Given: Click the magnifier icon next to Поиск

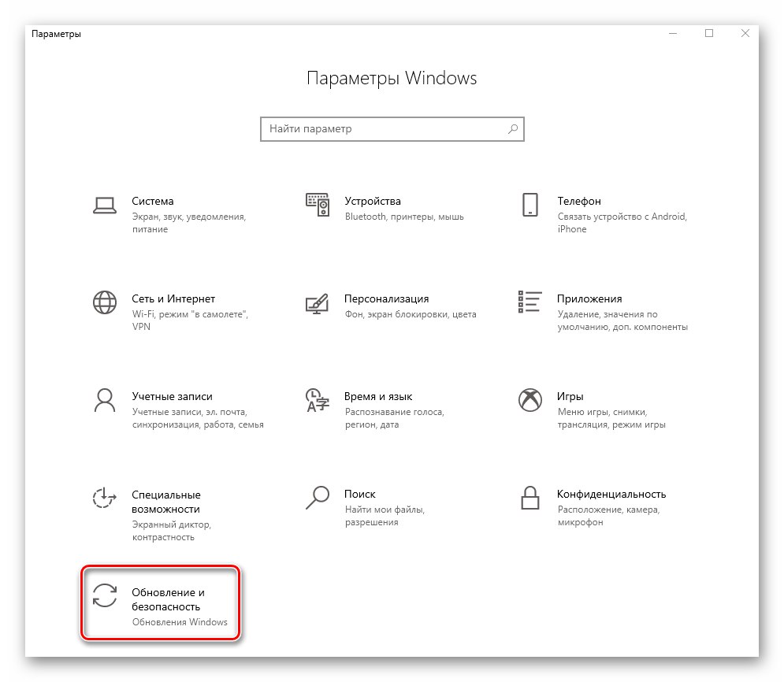Looking at the screenshot, I should (x=318, y=498).
